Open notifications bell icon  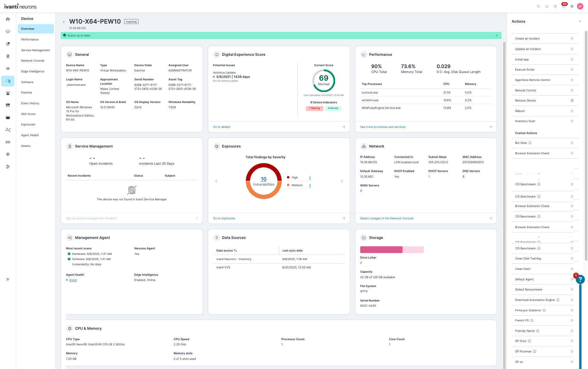(547, 6)
